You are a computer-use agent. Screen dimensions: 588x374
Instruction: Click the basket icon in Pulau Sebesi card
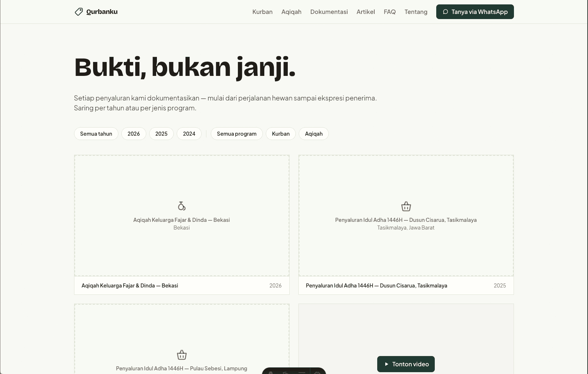click(182, 355)
